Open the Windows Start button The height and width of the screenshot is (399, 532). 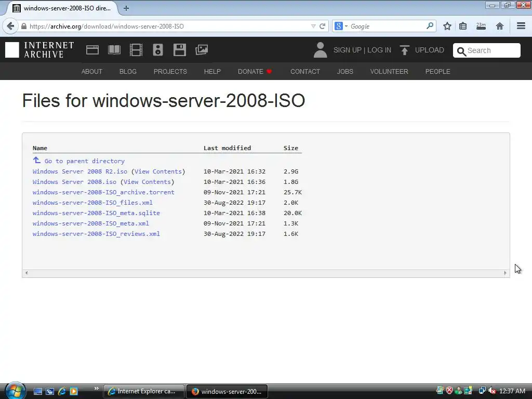[15, 391]
